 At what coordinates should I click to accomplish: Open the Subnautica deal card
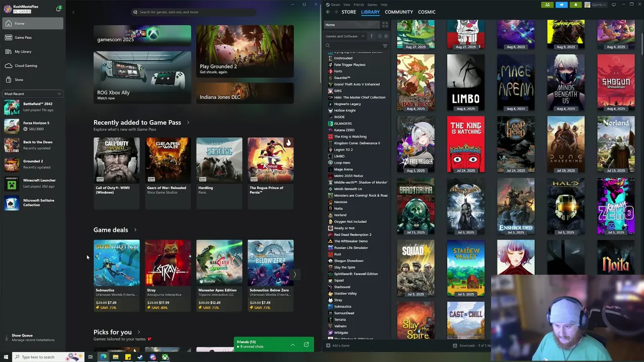click(x=117, y=276)
